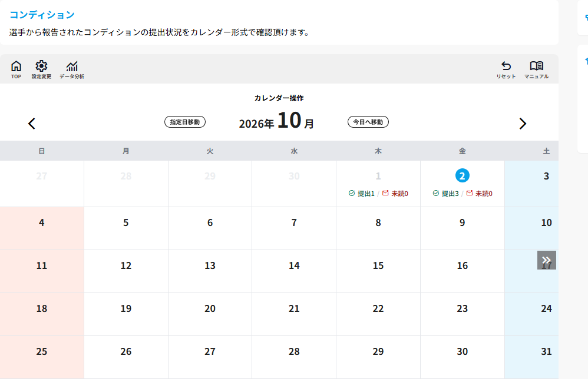Viewport: 588px width, 379px height.
Task: Select Sunday October 4
Action: pos(42,222)
